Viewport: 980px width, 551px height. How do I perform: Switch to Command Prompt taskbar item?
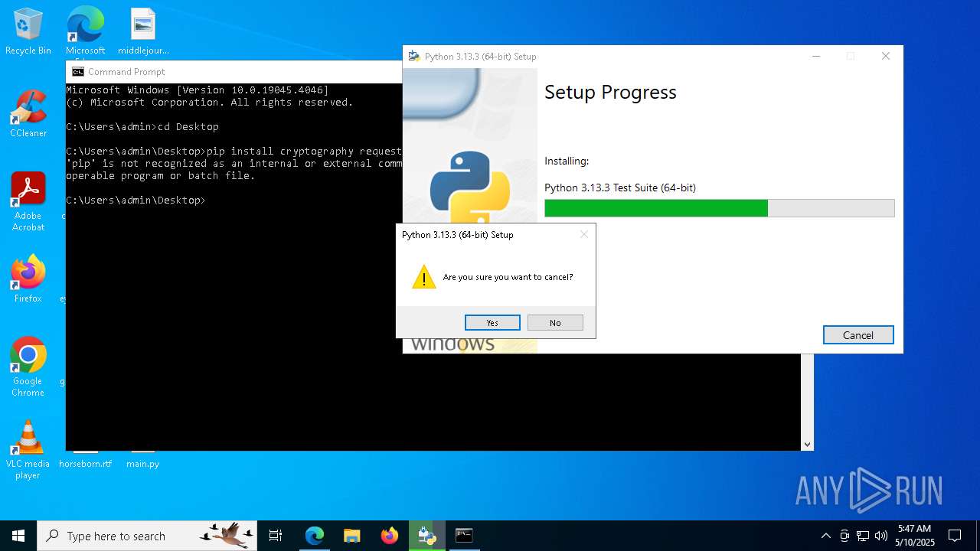coord(465,536)
